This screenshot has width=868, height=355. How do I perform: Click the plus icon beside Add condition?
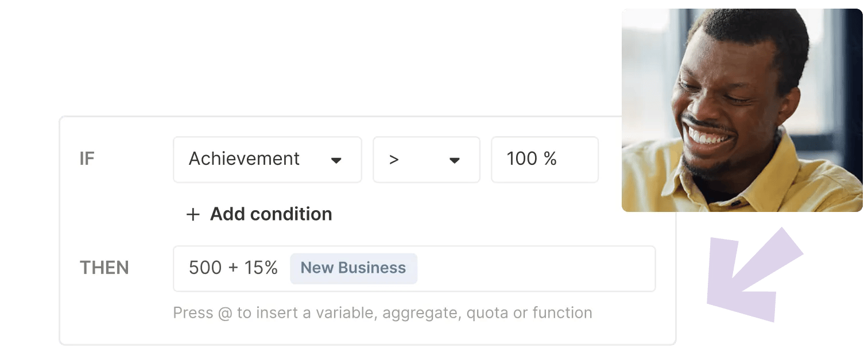point(193,214)
